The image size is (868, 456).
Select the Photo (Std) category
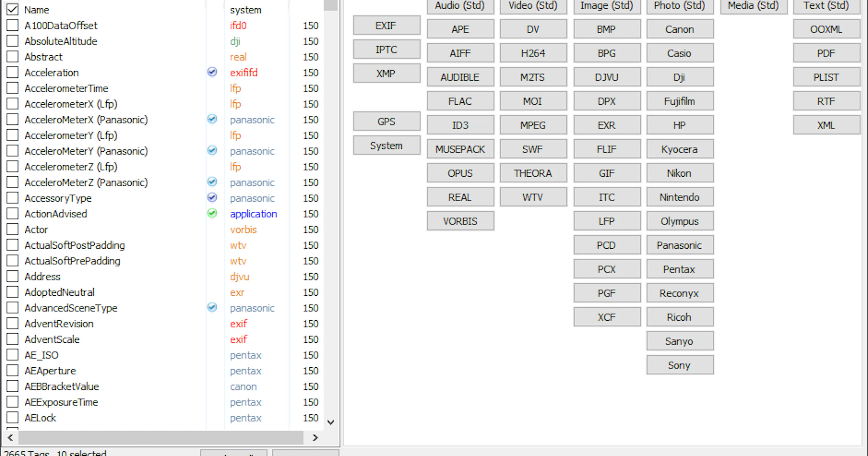680,6
